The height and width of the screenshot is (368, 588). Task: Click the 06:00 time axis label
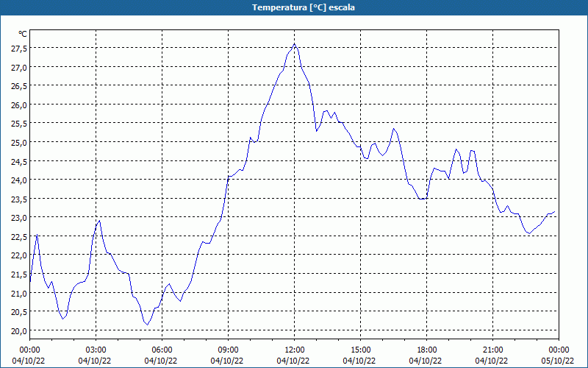pos(162,350)
